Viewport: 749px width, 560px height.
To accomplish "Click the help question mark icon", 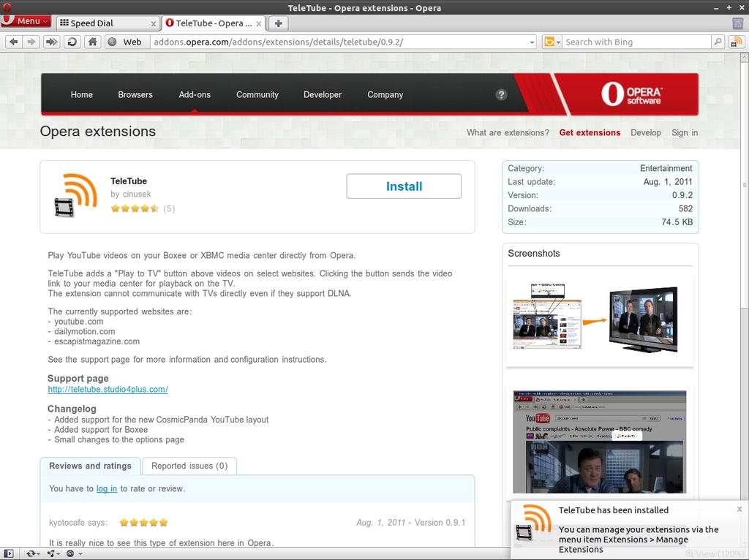I will tap(501, 94).
